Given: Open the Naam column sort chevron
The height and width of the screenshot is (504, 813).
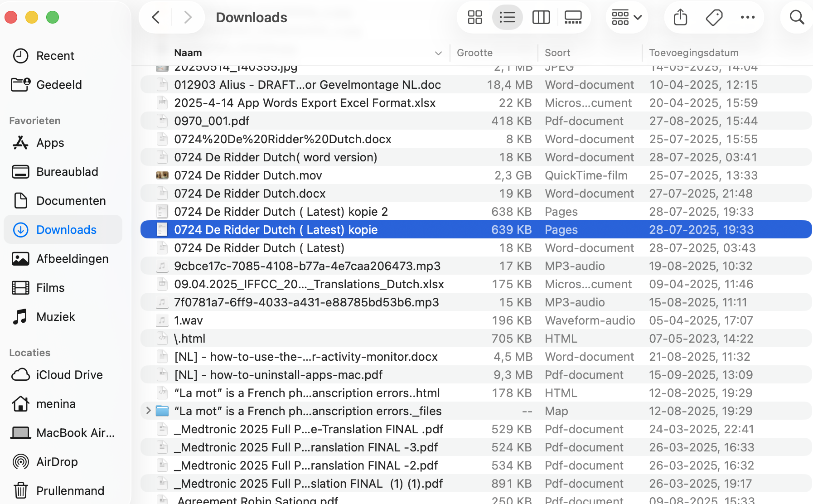Looking at the screenshot, I should pyautogui.click(x=438, y=53).
